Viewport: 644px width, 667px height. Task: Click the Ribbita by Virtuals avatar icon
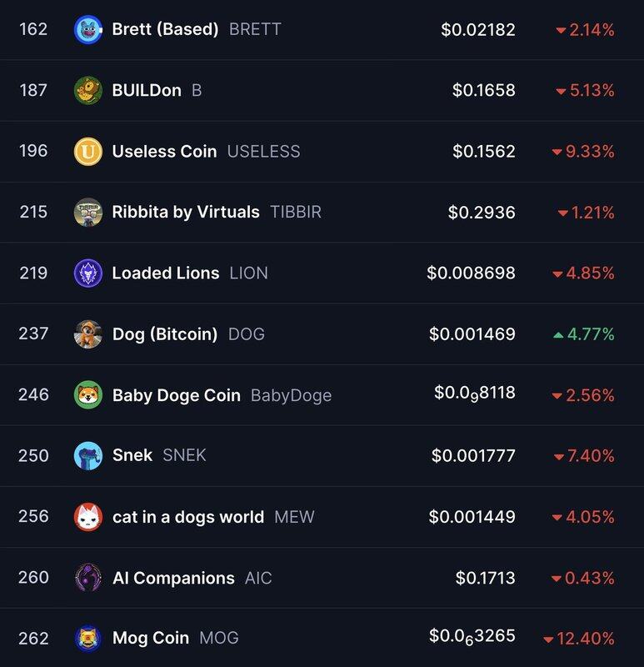[88, 212]
